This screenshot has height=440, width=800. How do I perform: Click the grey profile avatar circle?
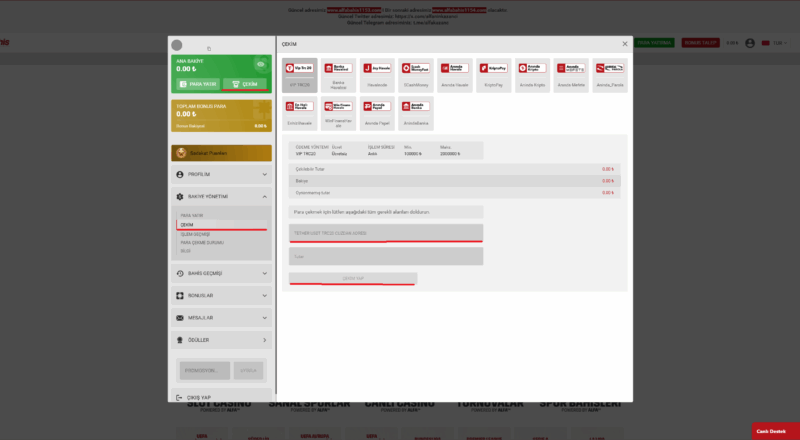(x=177, y=45)
